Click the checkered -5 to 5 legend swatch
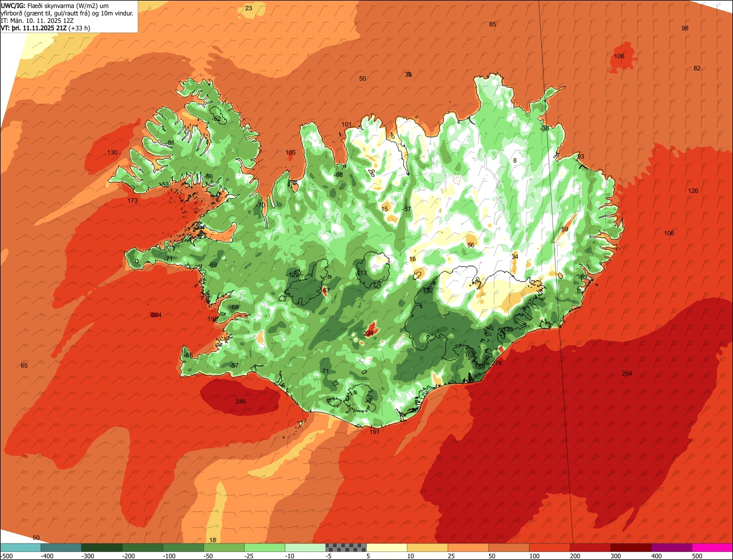The height and width of the screenshot is (560, 733). tap(346, 547)
